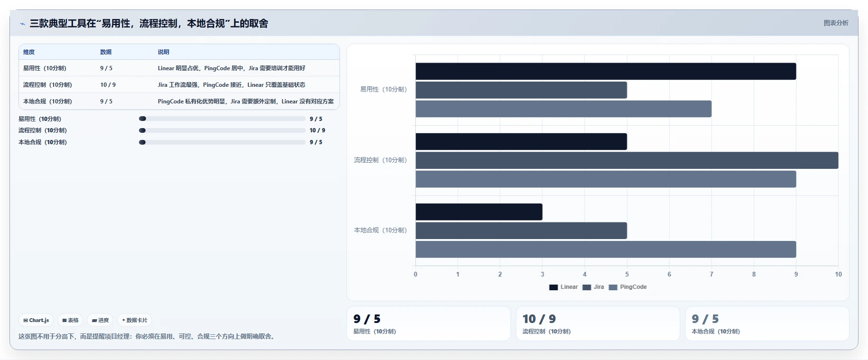
Task: Toggle the Jira legend swatch
Action: pyautogui.click(x=587, y=287)
